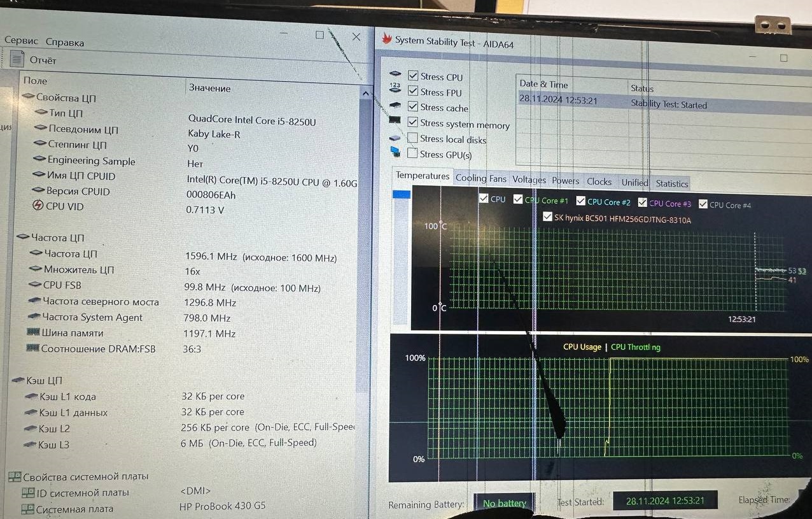Uncheck the Stress CPU checkbox

click(413, 76)
